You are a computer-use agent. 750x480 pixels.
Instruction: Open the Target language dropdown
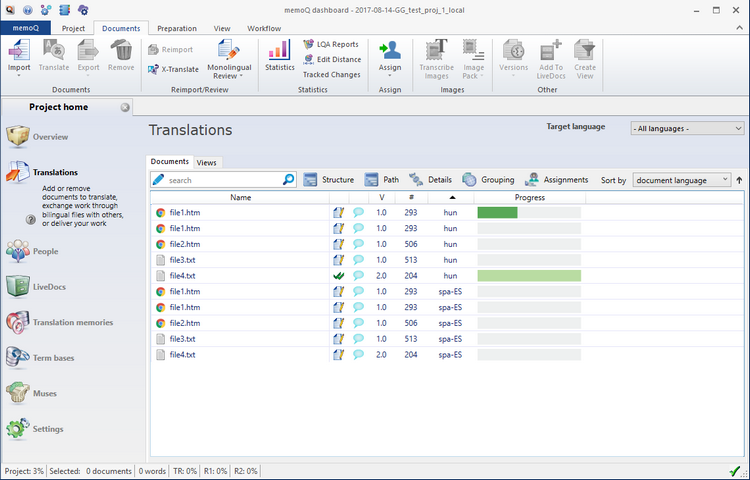687,129
